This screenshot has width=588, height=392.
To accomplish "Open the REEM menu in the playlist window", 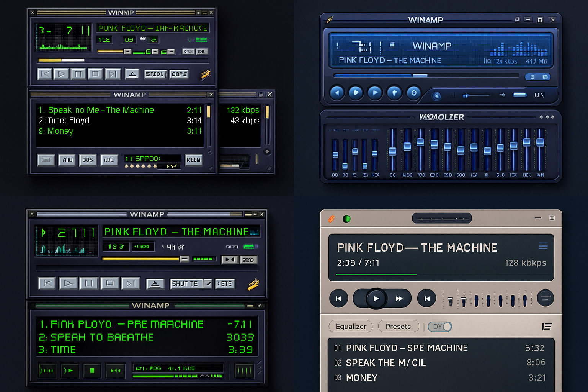I will pyautogui.click(x=194, y=160).
